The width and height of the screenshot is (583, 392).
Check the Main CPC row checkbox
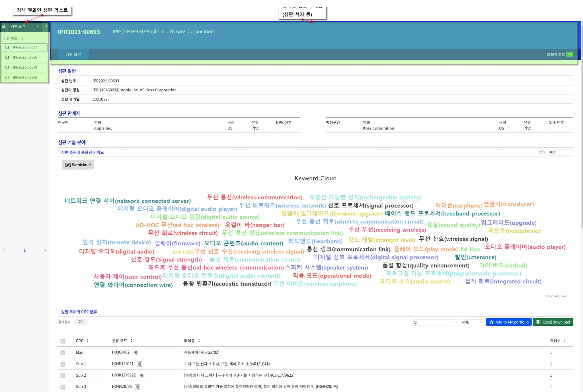coord(63,353)
